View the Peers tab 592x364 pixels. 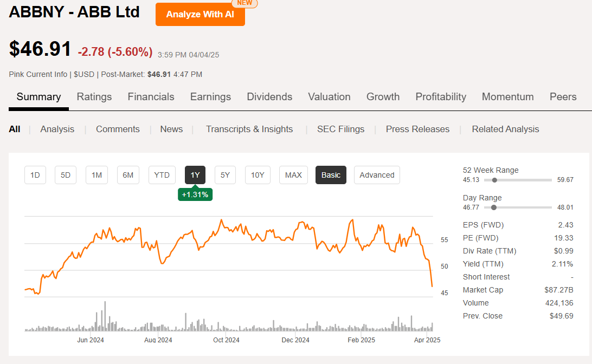click(x=563, y=96)
